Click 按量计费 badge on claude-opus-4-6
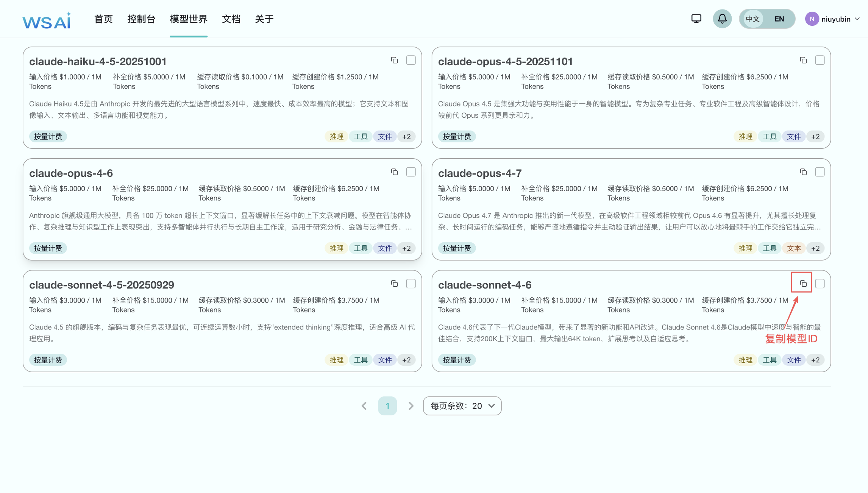868x493 pixels. (48, 248)
